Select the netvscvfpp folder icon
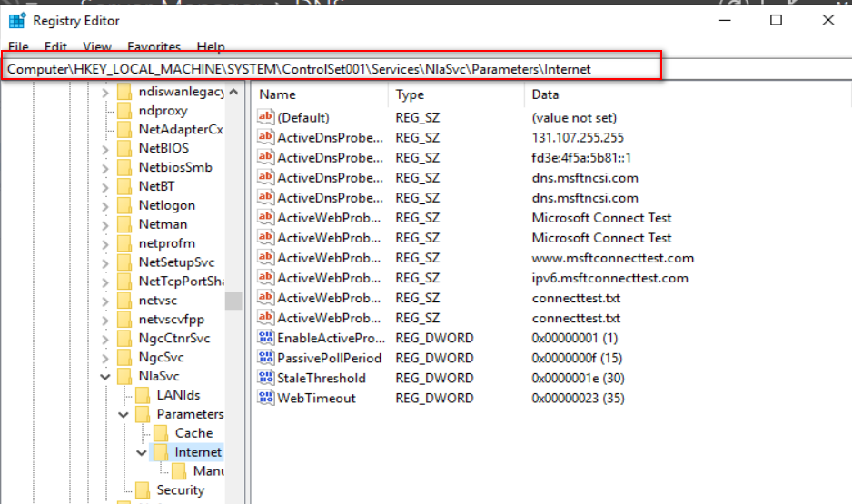 pos(124,320)
